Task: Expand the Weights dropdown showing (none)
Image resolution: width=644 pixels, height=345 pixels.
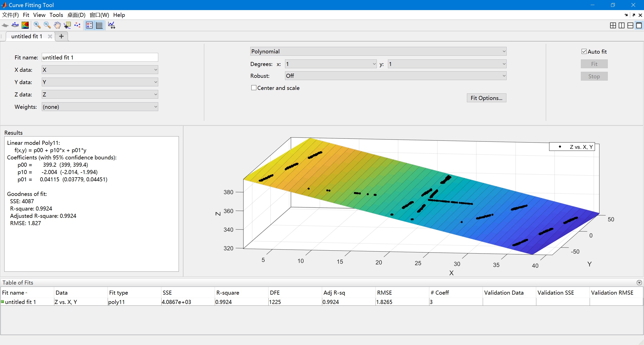Action: 100,107
